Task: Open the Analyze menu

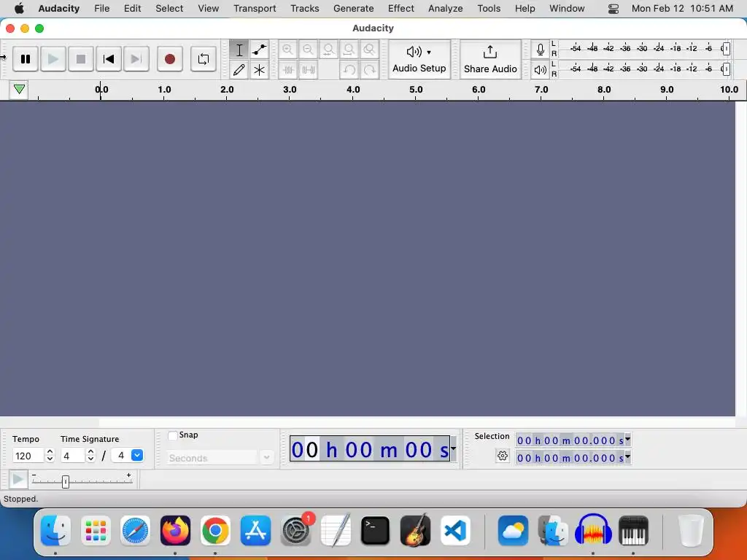Action: pos(446,9)
